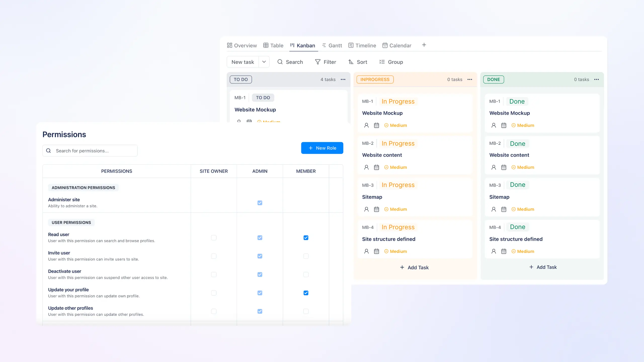Click the assignee icon on Website Mockup card
Screen dimensions: 644x362
click(x=366, y=125)
